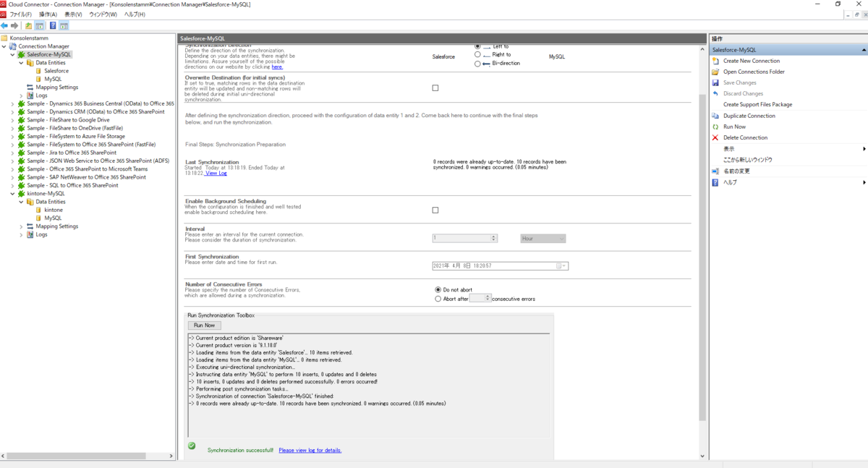Click the kintone-MySQL connection green icon
The height and width of the screenshot is (468, 868).
point(22,194)
